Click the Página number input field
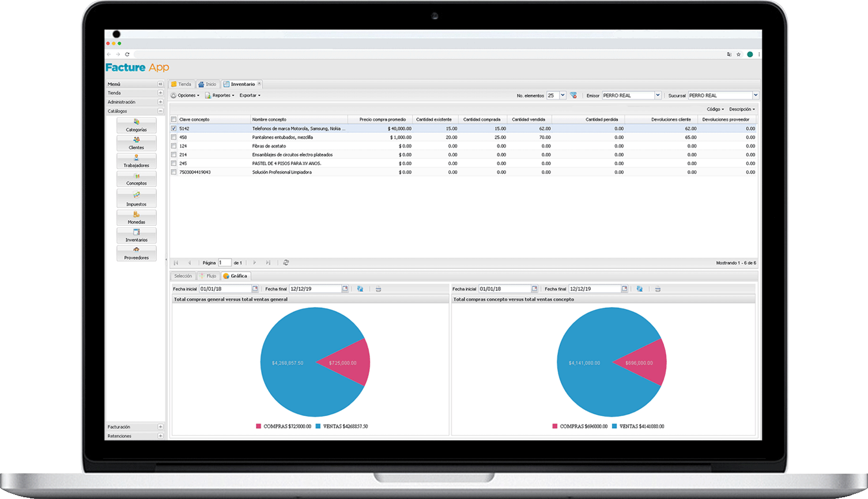868x499 pixels. [x=224, y=263]
